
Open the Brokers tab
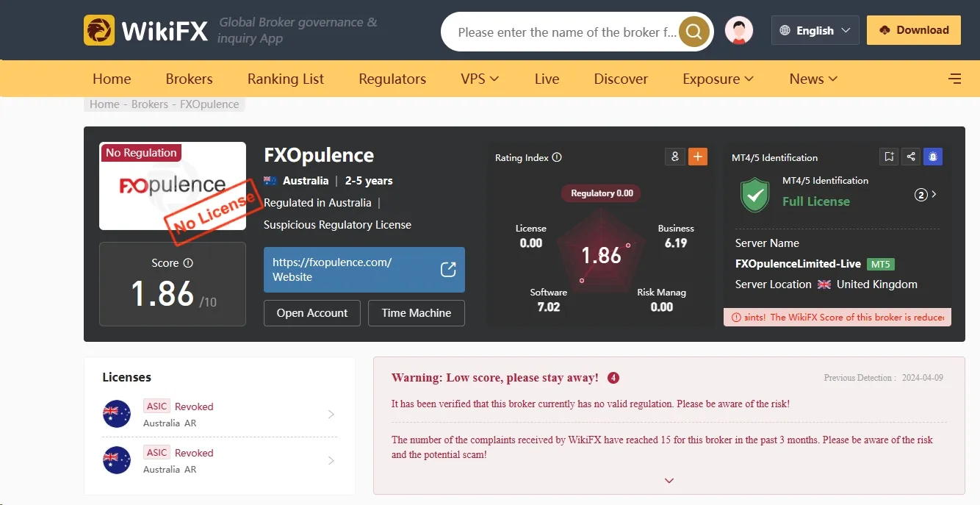click(x=189, y=79)
